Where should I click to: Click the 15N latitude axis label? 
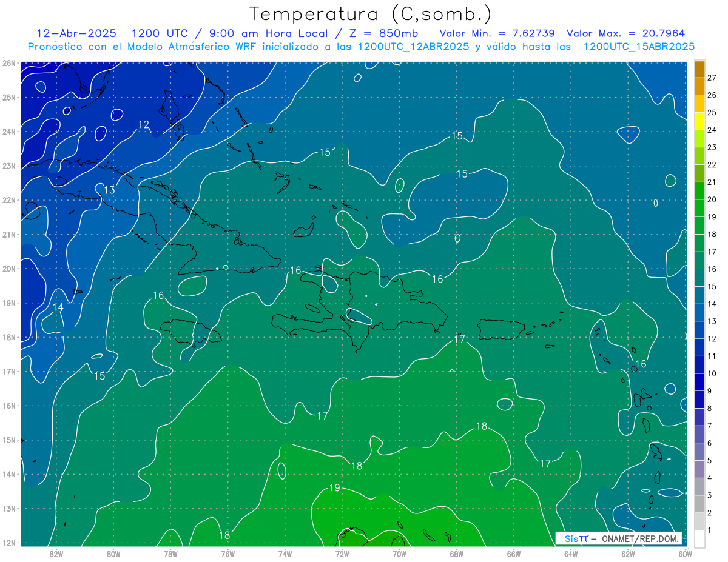tap(8, 440)
